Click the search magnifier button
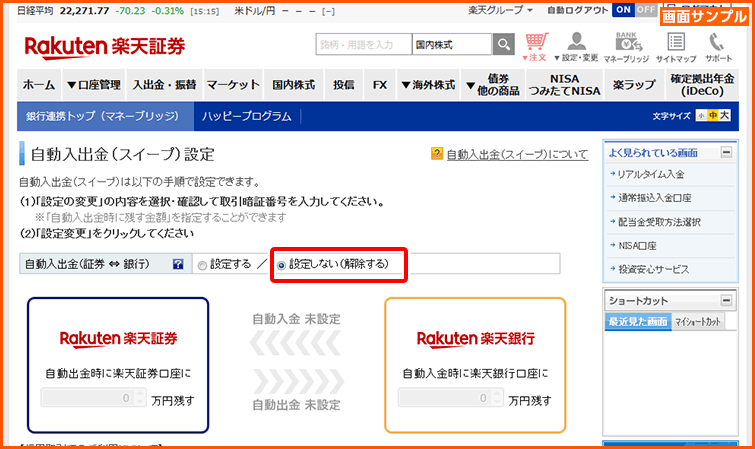The width and height of the screenshot is (755, 449). point(504,44)
